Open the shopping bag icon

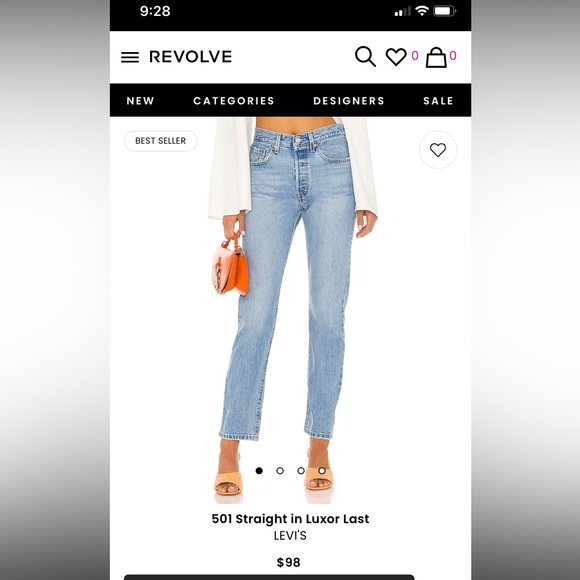(x=436, y=57)
